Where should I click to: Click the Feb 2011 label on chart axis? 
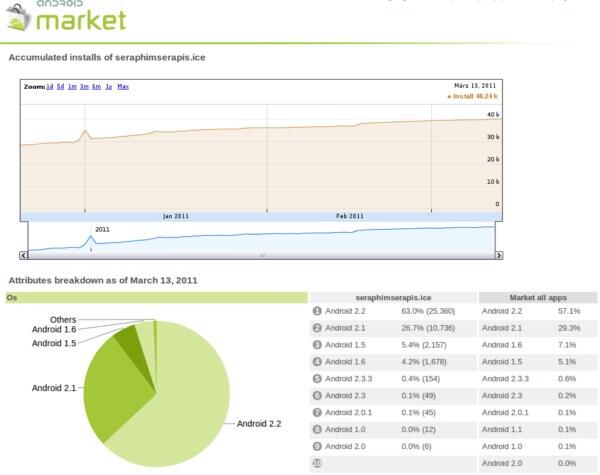(350, 216)
